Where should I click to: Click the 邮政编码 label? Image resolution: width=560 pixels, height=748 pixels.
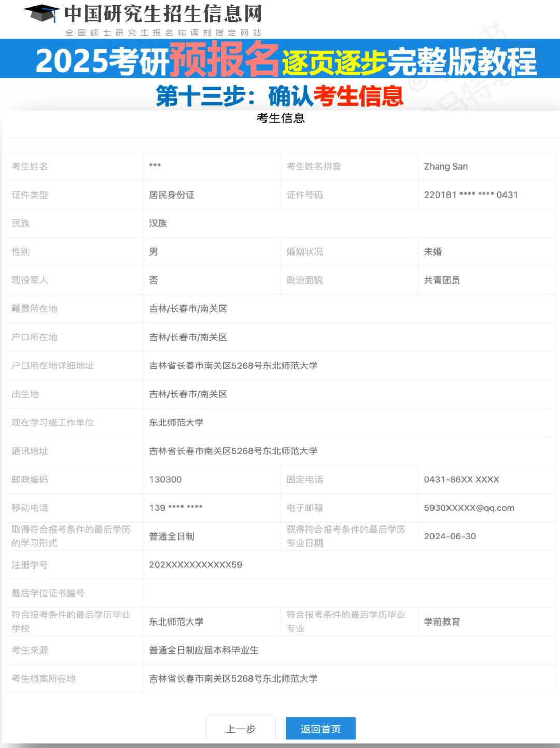(x=30, y=480)
